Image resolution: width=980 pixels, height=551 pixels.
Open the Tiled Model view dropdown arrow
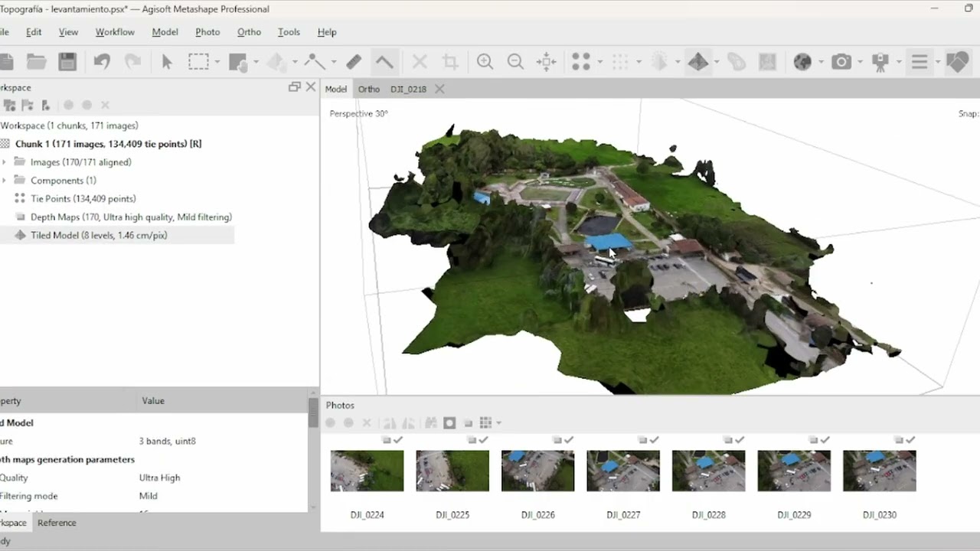[716, 62]
